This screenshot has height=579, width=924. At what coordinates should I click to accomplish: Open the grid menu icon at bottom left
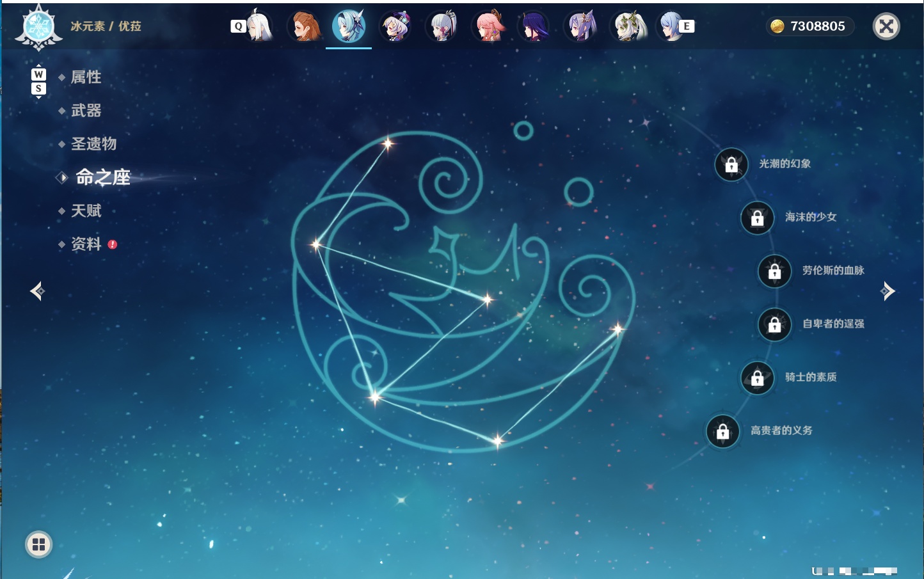point(38,544)
